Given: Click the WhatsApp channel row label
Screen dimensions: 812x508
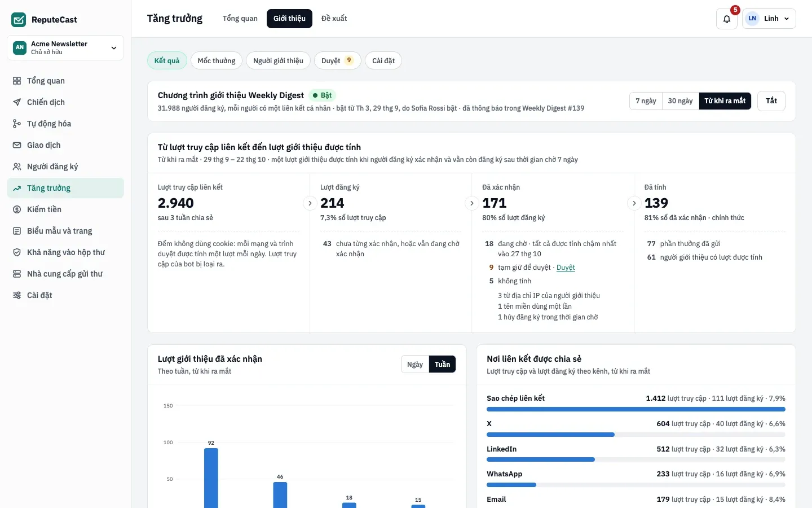Looking at the screenshot, I should coord(504,474).
